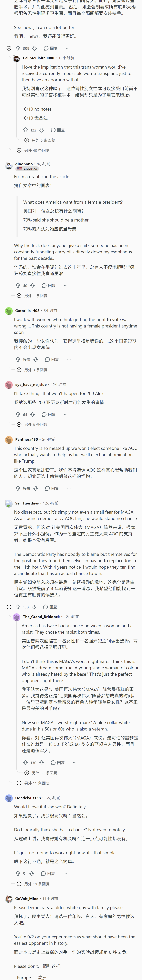Screen dimensions: 142x980
Task: Open Ser_Tuesdays user profile
Action: pos(27,503)
